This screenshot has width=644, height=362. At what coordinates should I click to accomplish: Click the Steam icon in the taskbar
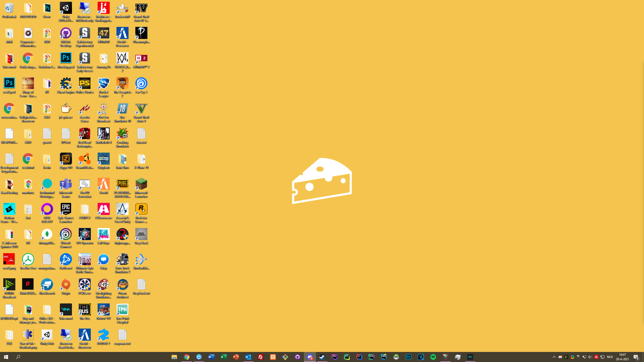(322, 357)
